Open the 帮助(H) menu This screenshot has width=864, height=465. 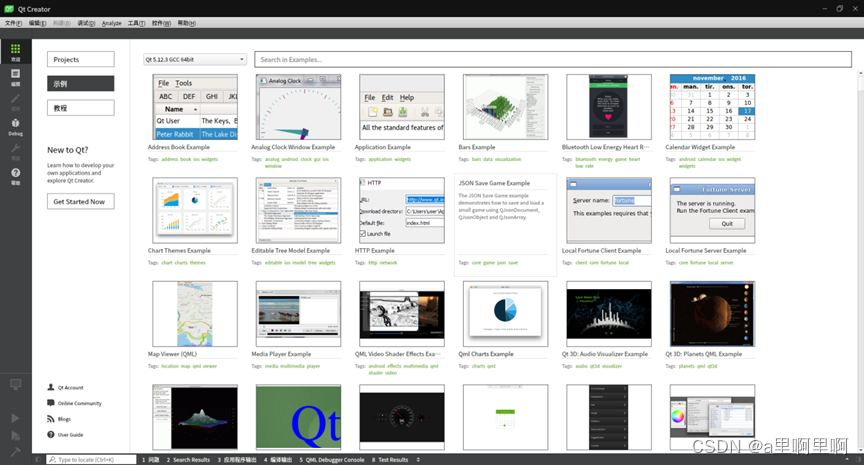click(186, 23)
